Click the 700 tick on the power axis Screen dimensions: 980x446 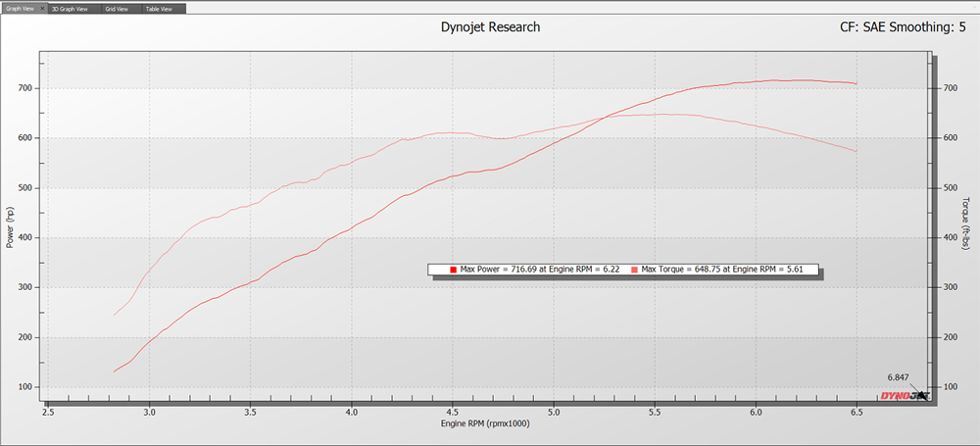pos(26,88)
